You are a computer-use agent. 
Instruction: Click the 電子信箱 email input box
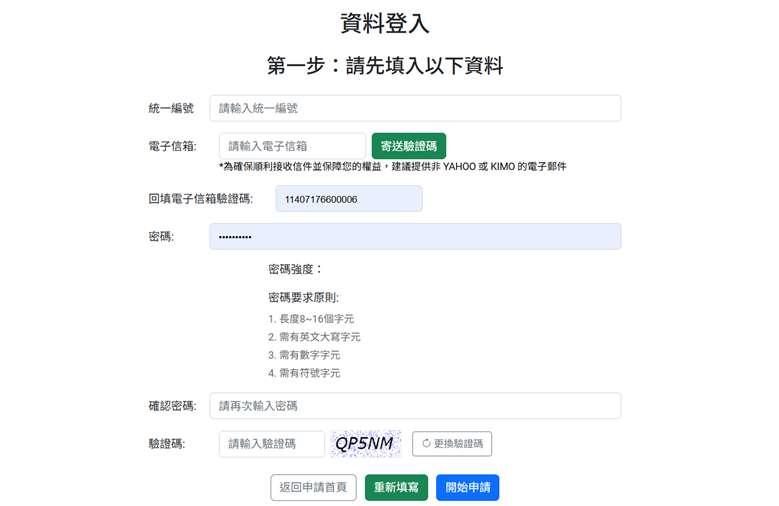[292, 146]
